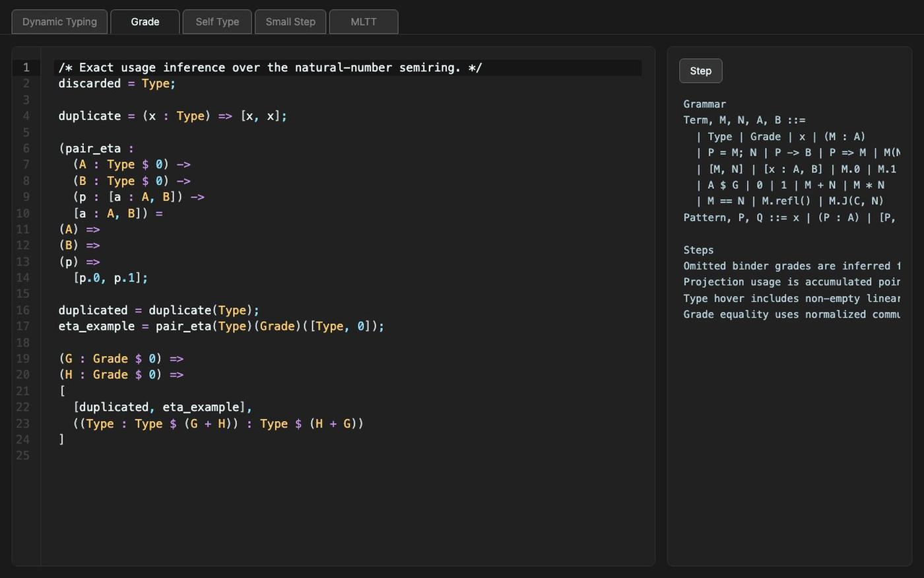Click '(B : Type $ 0) ->' line
The image size is (924, 578).
[132, 180]
